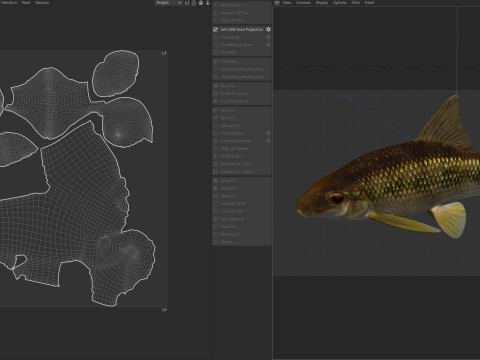Image resolution: width=480 pixels, height=360 pixels.
Task: Open the viewport Filter menu
Action: pyautogui.click(x=356, y=3)
